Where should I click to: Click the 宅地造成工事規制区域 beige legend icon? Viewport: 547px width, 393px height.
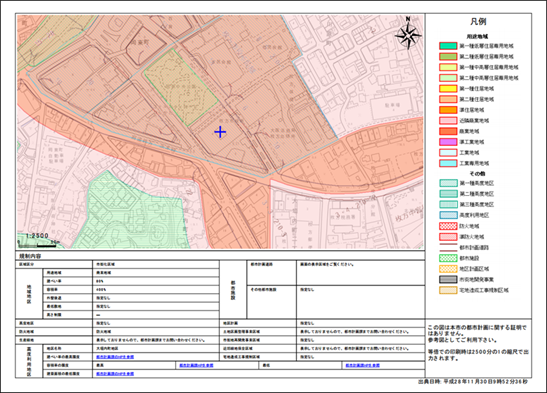(x=448, y=290)
